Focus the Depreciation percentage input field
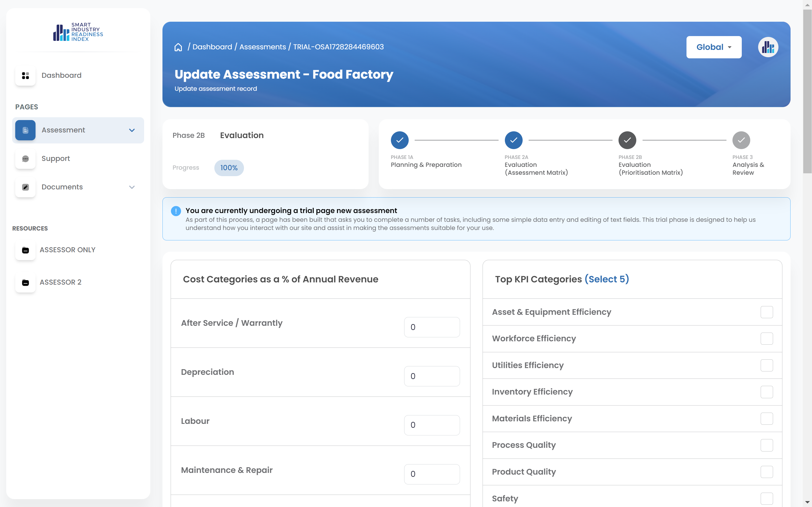 coord(432,376)
